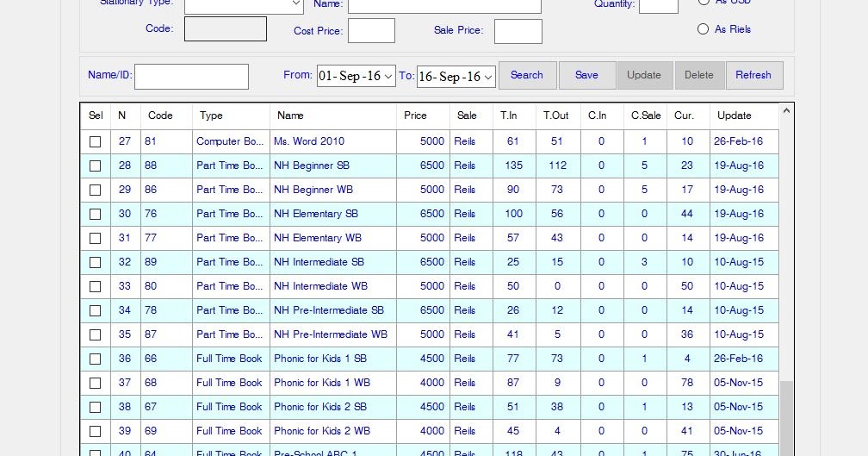Mark checkbox for NH Pre-Intermediate WB
This screenshot has height=456, width=868.
tap(96, 334)
